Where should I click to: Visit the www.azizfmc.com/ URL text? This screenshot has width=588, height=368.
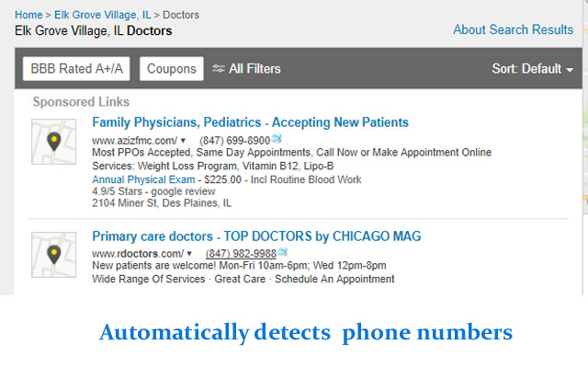[134, 140]
